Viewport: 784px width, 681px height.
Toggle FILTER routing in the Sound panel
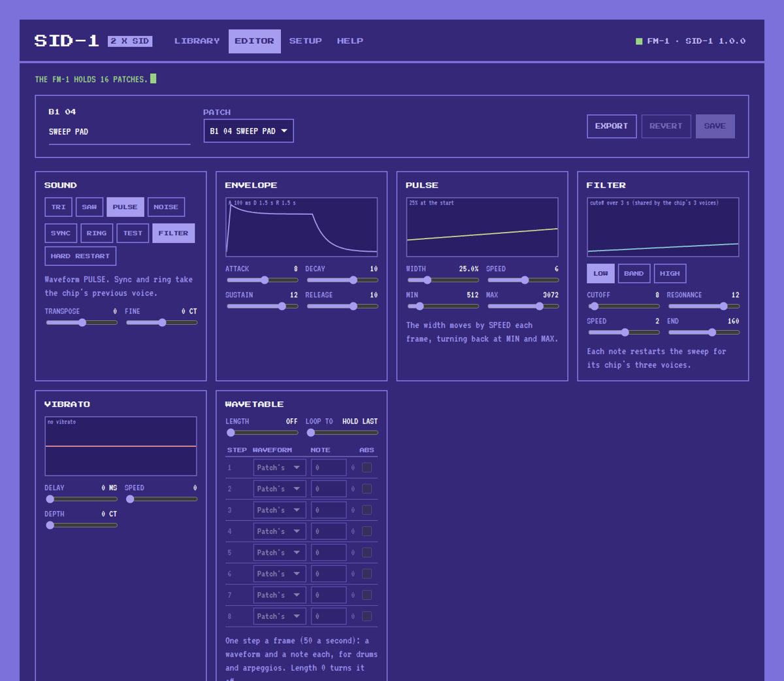(x=173, y=233)
